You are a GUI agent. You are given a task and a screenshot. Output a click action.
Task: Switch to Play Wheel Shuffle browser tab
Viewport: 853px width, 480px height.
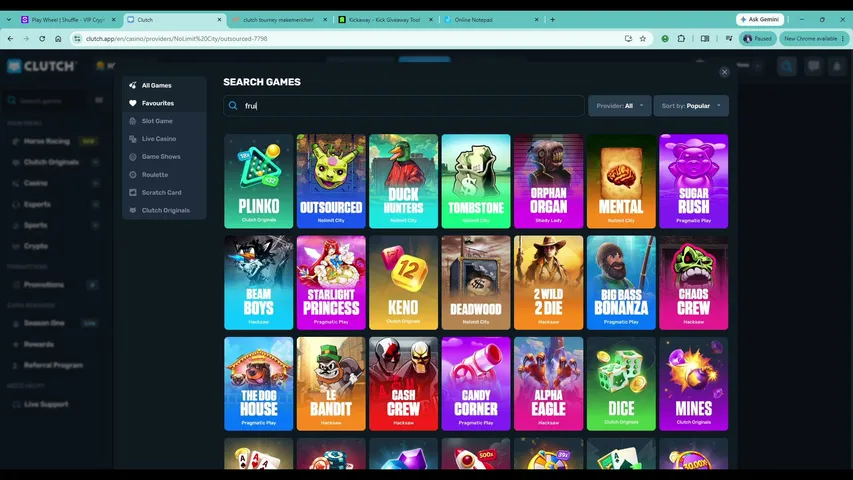pos(69,20)
